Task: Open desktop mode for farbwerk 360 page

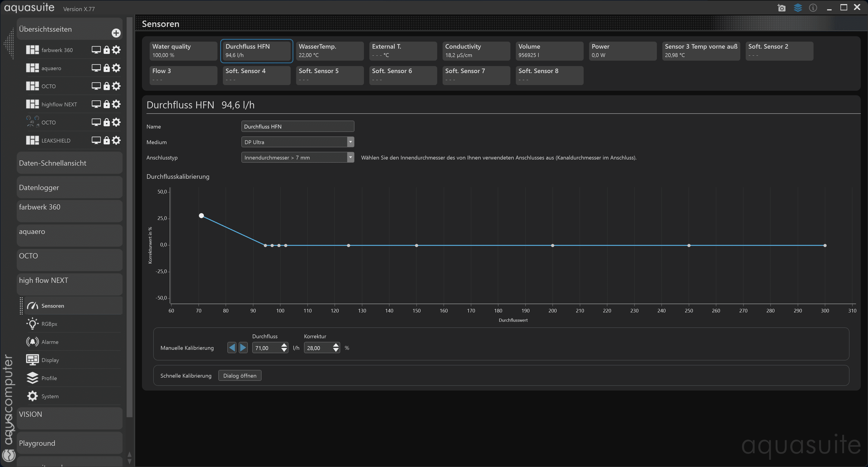Action: (96, 50)
